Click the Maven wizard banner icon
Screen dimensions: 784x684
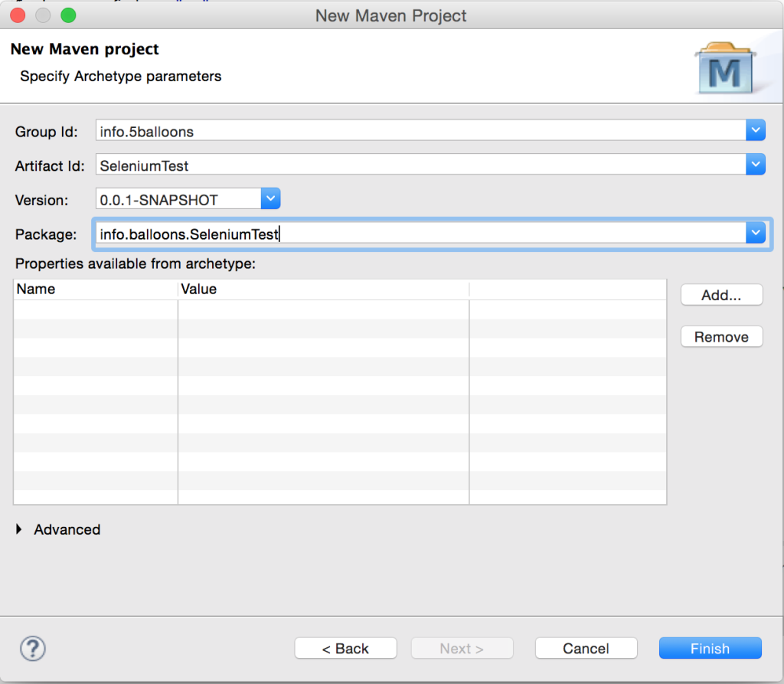point(724,69)
